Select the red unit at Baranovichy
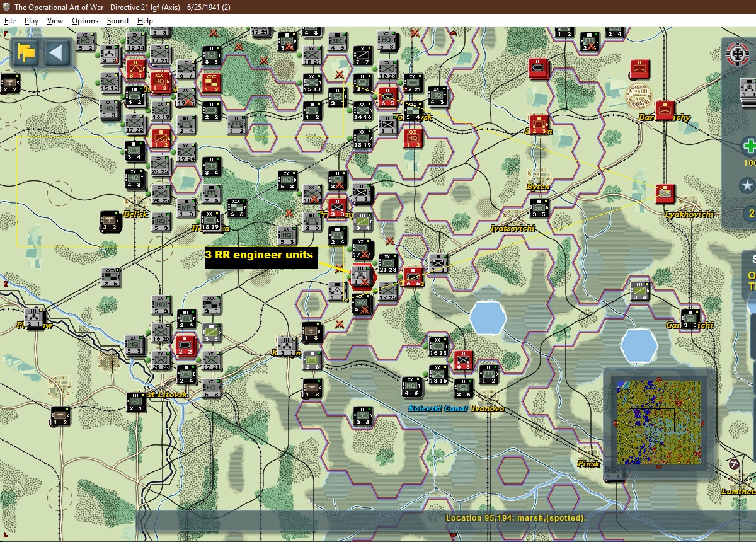The height and width of the screenshot is (542, 756). 665,110
